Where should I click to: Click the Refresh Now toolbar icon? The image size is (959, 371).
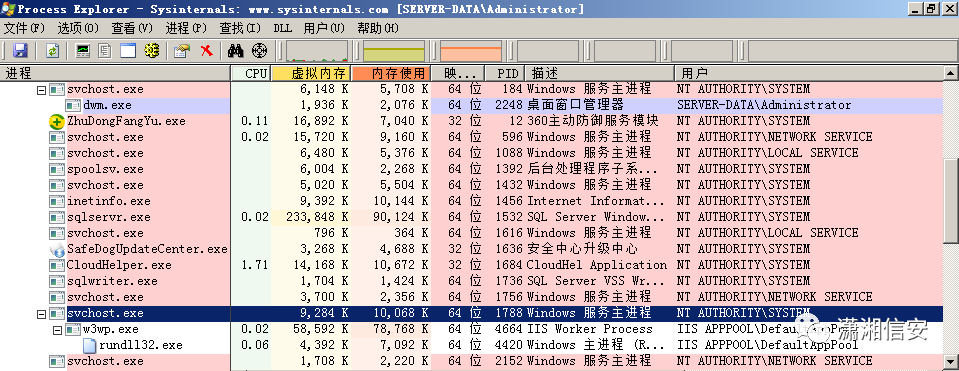click(53, 51)
